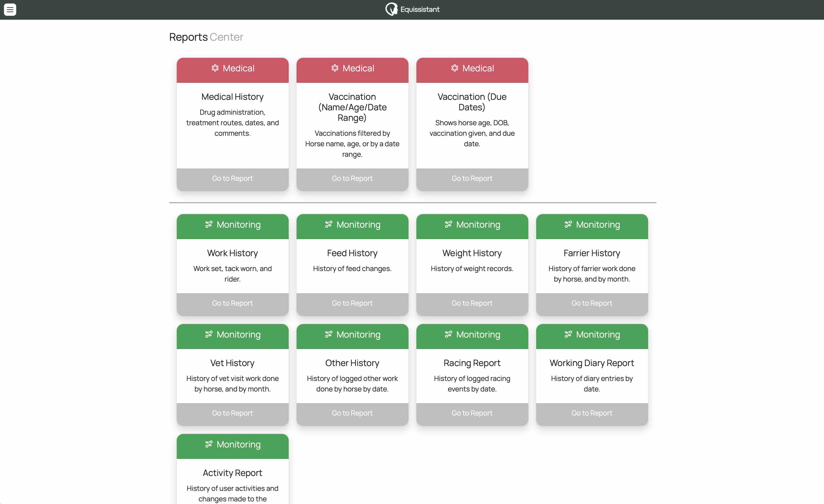The width and height of the screenshot is (824, 504).
Task: Go to the Farrier History report
Action: click(592, 303)
